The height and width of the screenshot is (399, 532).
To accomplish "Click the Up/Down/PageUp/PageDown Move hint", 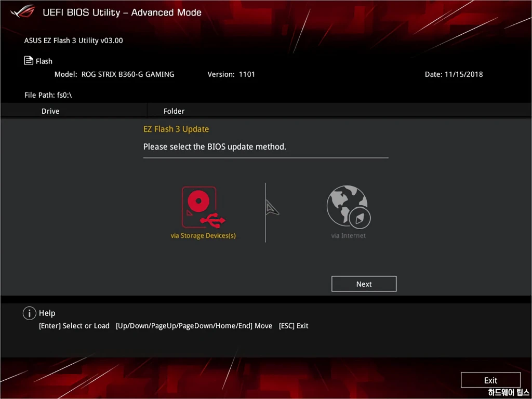I will click(194, 326).
